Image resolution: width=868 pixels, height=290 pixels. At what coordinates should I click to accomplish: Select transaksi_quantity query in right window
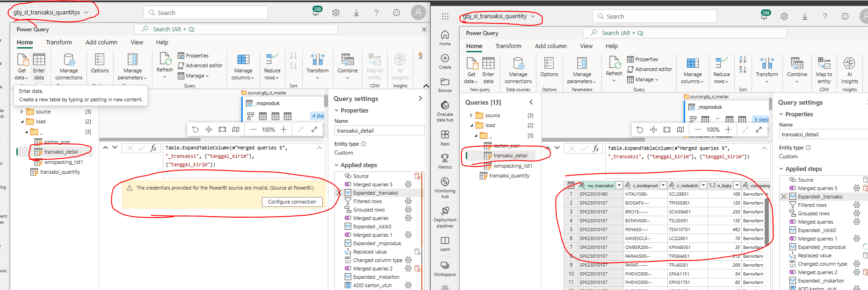[509, 176]
